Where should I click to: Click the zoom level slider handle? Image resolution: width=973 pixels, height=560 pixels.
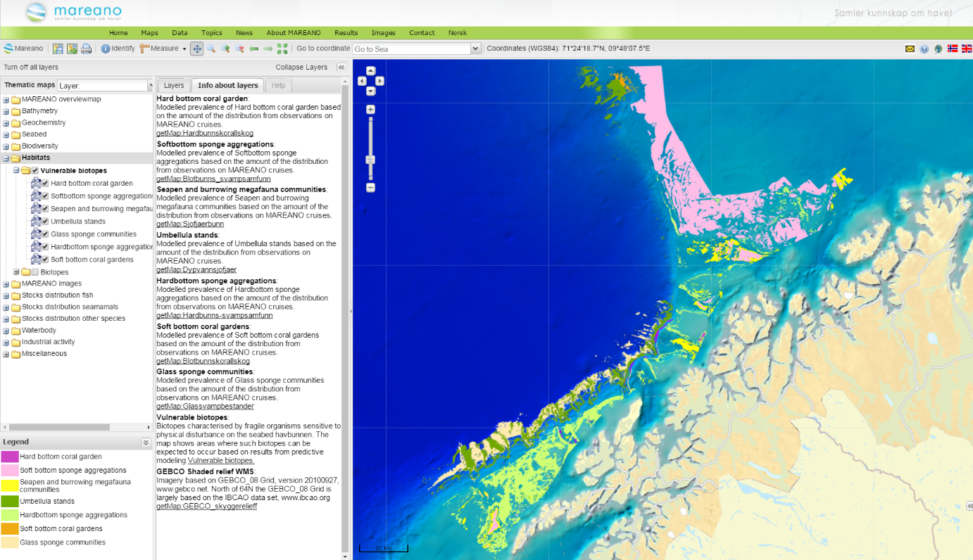pos(371,160)
